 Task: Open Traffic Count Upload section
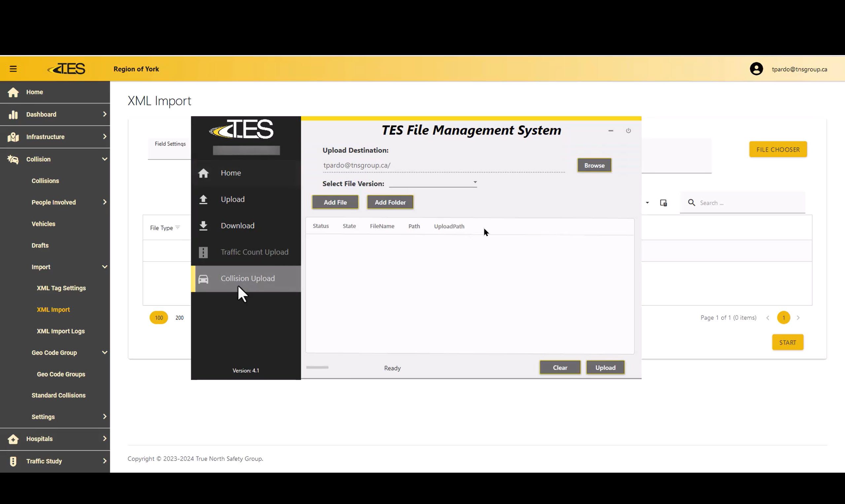(x=254, y=252)
